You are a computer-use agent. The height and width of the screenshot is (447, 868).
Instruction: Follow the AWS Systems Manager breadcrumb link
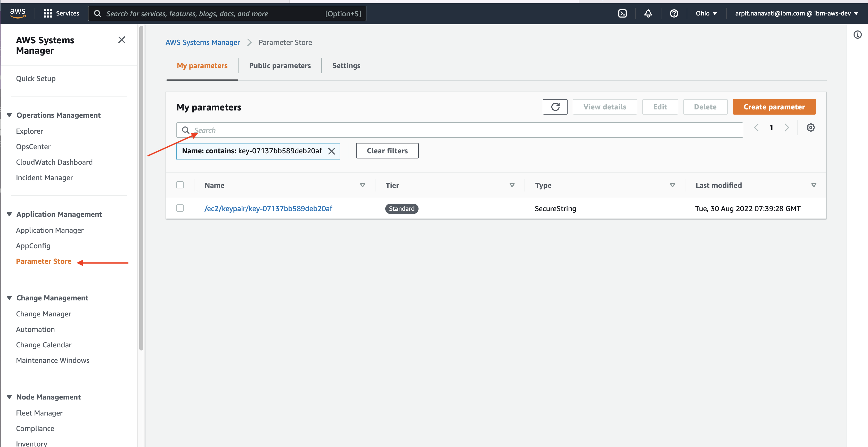202,42
